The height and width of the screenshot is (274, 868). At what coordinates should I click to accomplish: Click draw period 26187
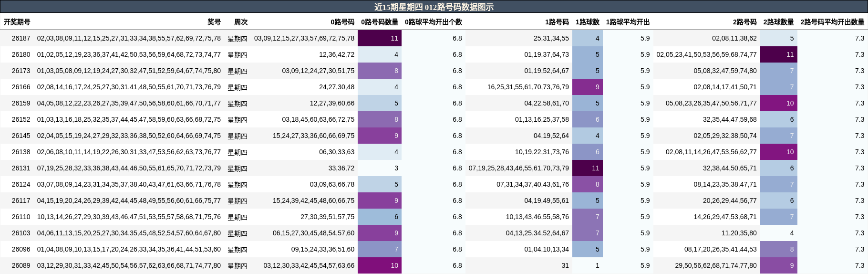click(x=21, y=38)
